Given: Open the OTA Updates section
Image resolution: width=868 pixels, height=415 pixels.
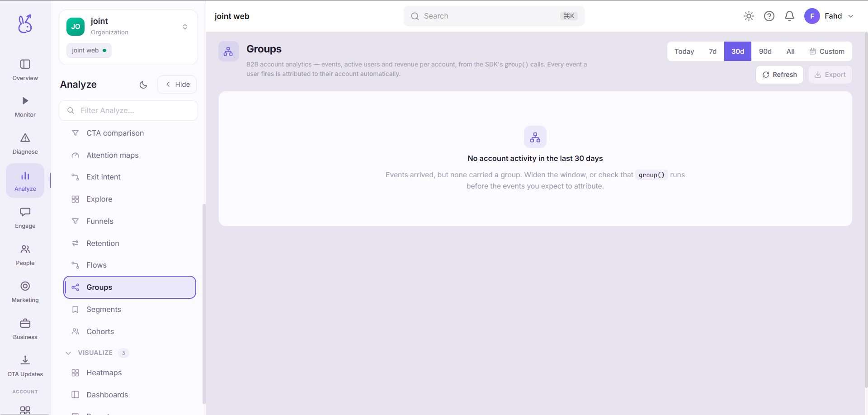Looking at the screenshot, I should (x=25, y=367).
